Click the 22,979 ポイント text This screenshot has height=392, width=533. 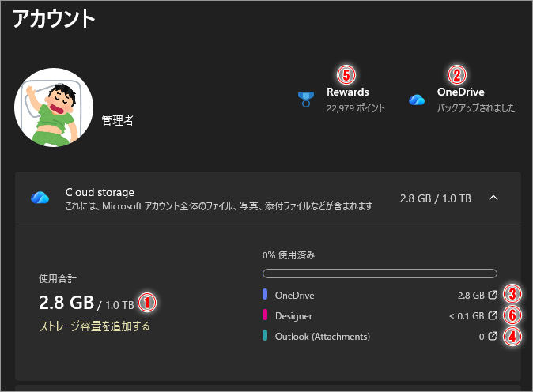point(356,108)
